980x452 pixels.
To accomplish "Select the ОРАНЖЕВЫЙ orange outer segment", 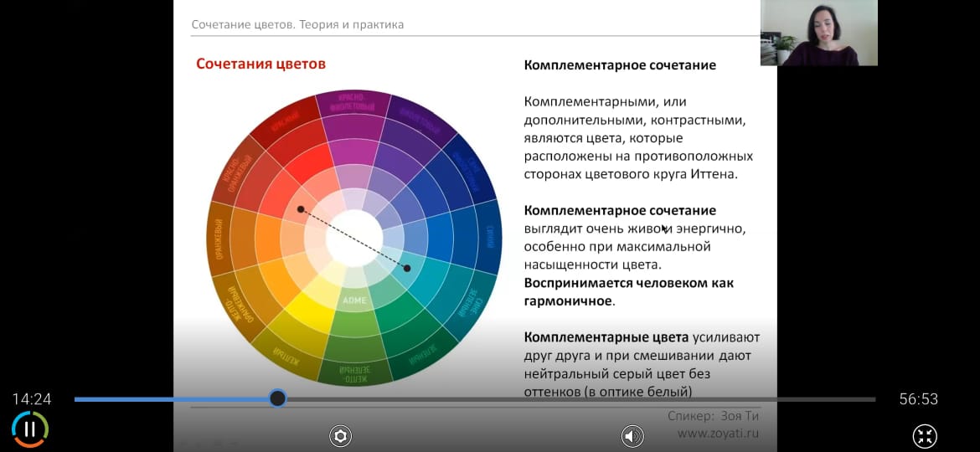I will [x=219, y=238].
